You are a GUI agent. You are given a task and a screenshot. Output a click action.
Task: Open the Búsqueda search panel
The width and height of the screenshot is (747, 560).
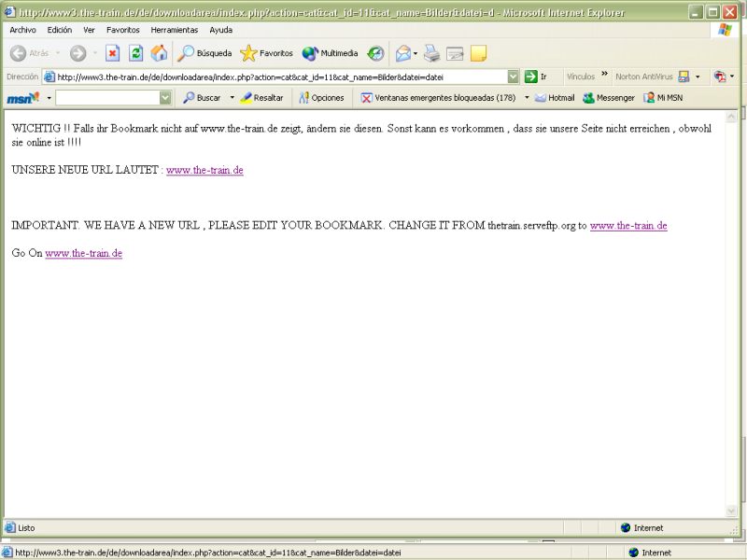204,53
